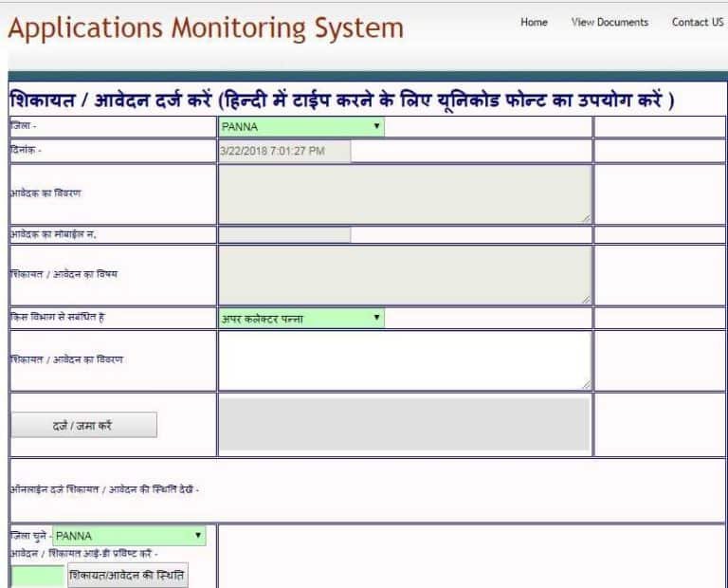
Task: Open the View Documents menu item
Action: point(610,22)
